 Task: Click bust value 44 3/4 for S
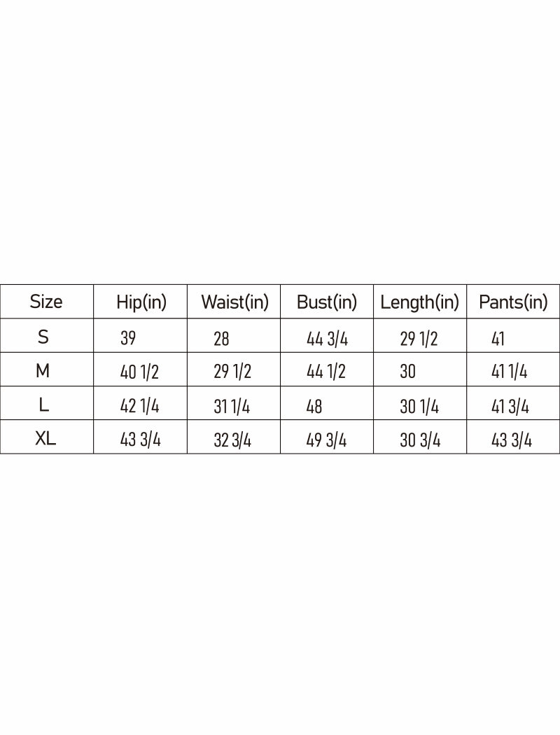pyautogui.click(x=327, y=339)
